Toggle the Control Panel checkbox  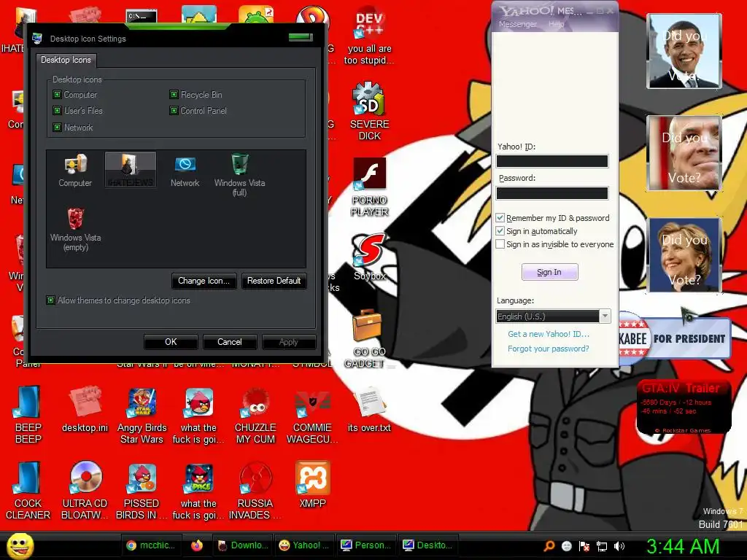click(174, 111)
